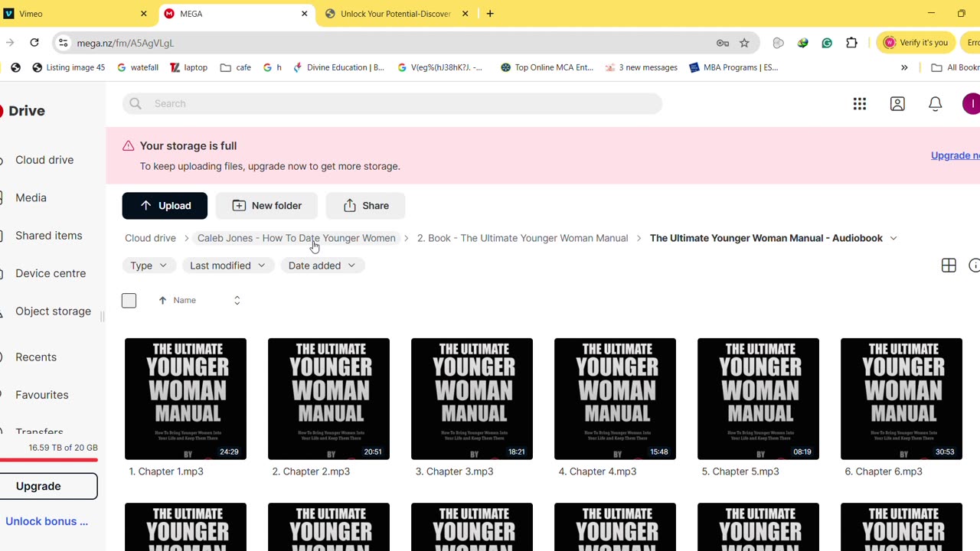Focus the MEGA search field
The width and height of the screenshot is (980, 551).
392,103
